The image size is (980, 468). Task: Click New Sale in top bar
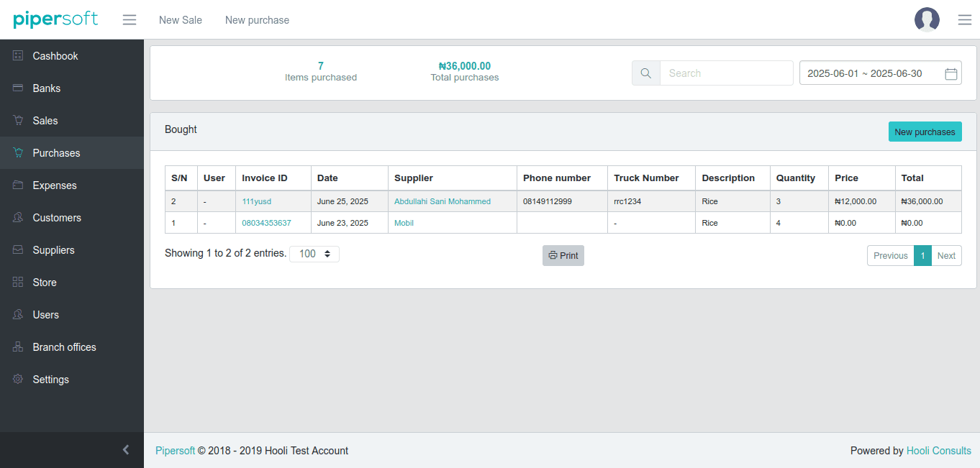(x=181, y=20)
